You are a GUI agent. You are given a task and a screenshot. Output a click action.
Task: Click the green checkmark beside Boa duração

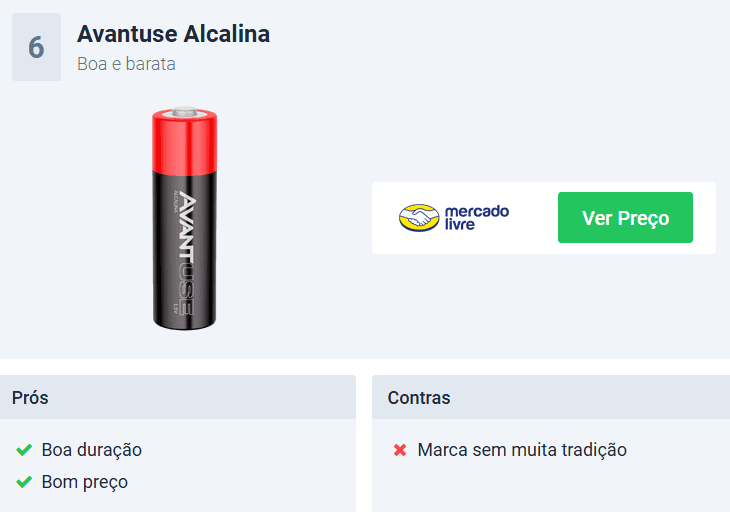click(24, 450)
